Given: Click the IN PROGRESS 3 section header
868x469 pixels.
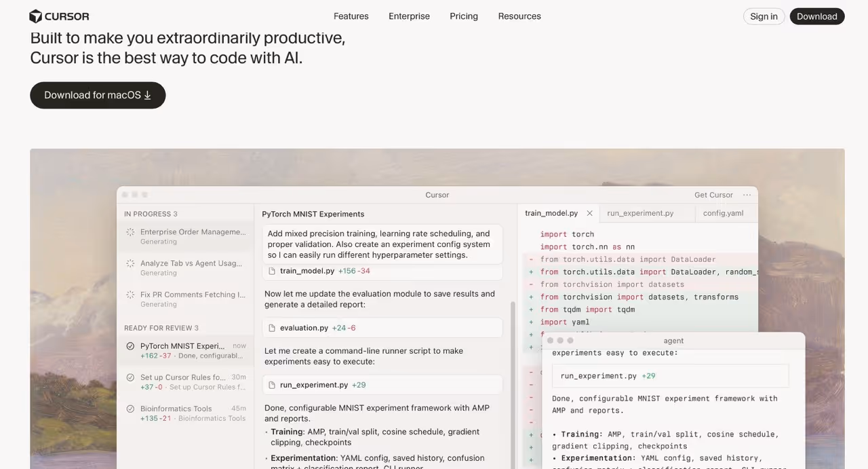Looking at the screenshot, I should 151,214.
